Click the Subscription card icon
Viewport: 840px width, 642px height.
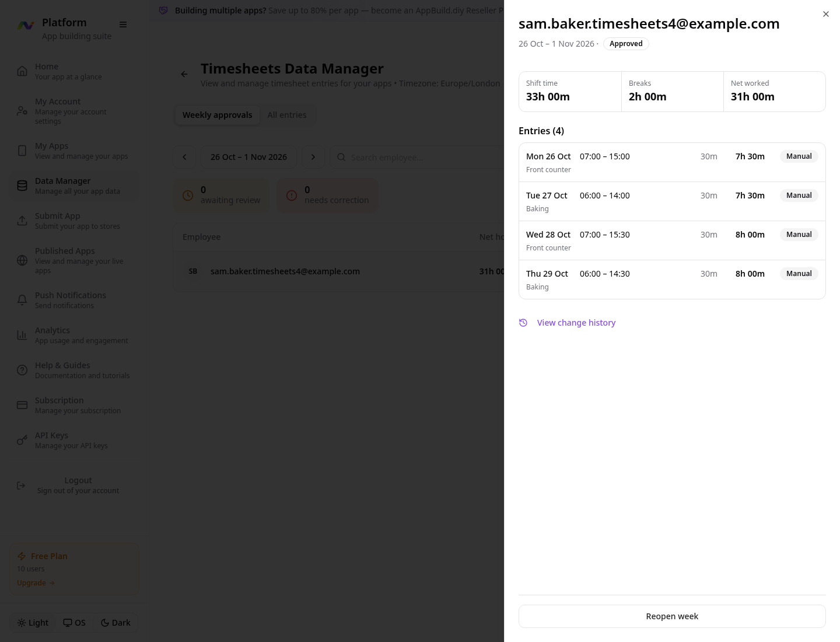[22, 405]
